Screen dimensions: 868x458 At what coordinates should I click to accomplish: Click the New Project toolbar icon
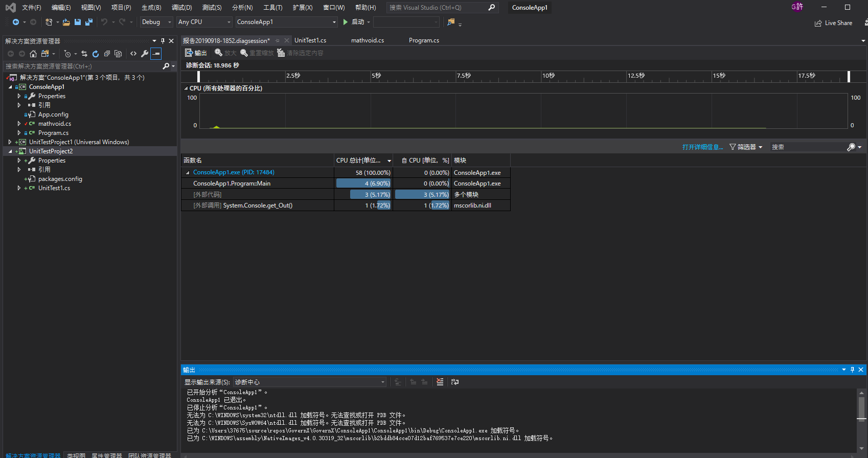tap(49, 22)
